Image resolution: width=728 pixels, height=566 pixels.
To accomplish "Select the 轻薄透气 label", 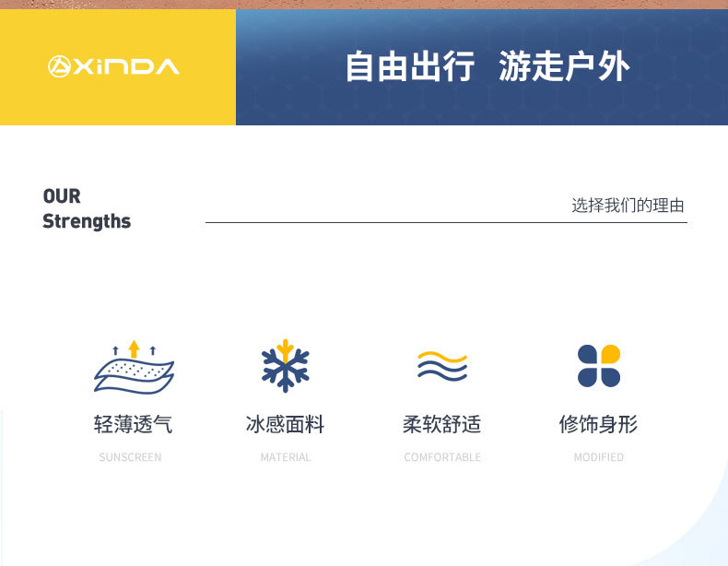I will 133,424.
